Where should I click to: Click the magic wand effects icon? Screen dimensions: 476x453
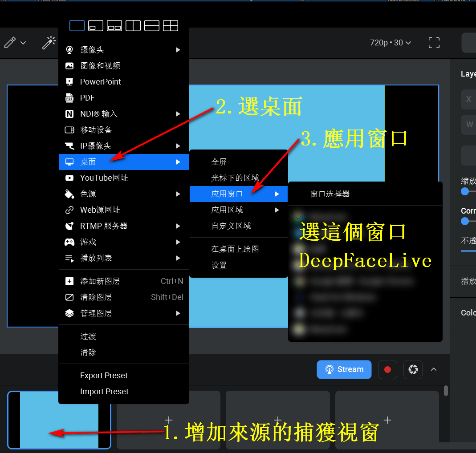tap(49, 43)
